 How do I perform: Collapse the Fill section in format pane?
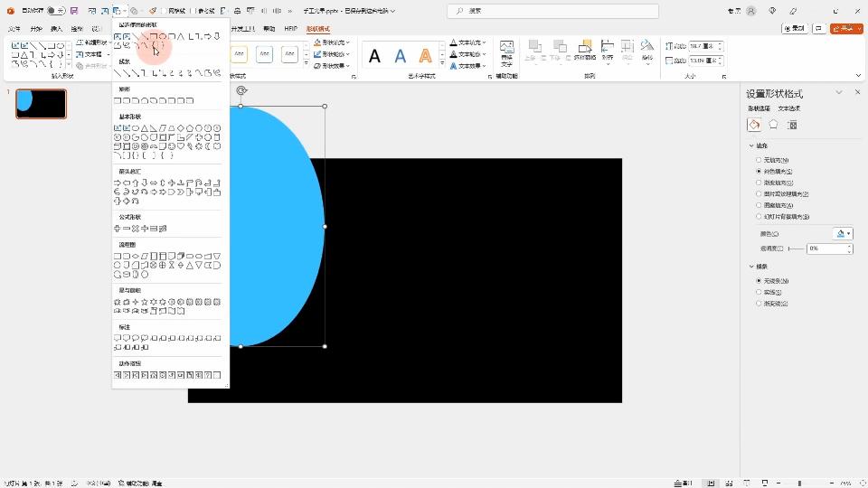pos(751,145)
